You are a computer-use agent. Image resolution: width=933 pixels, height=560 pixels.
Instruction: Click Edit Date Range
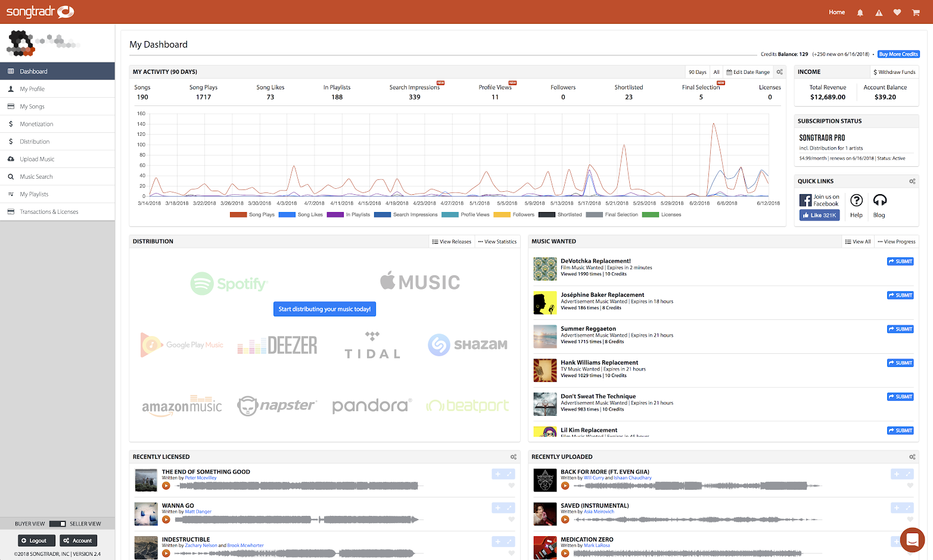pyautogui.click(x=748, y=72)
